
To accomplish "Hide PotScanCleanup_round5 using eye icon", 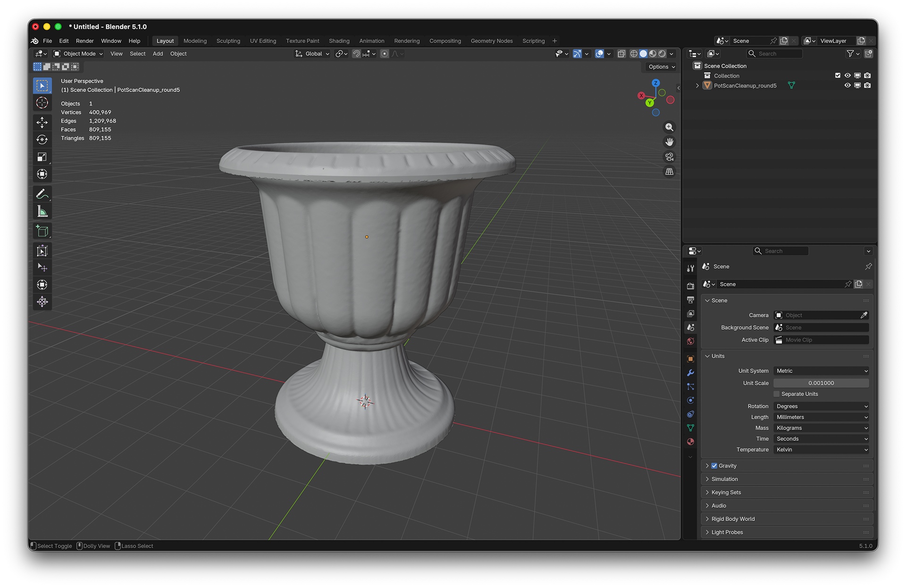I will point(847,85).
